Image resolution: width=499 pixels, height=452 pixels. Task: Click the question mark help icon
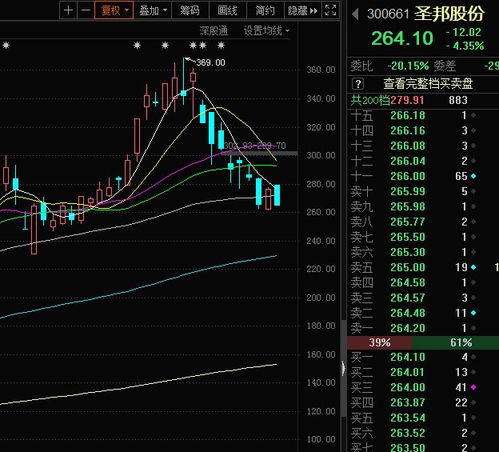358,84
